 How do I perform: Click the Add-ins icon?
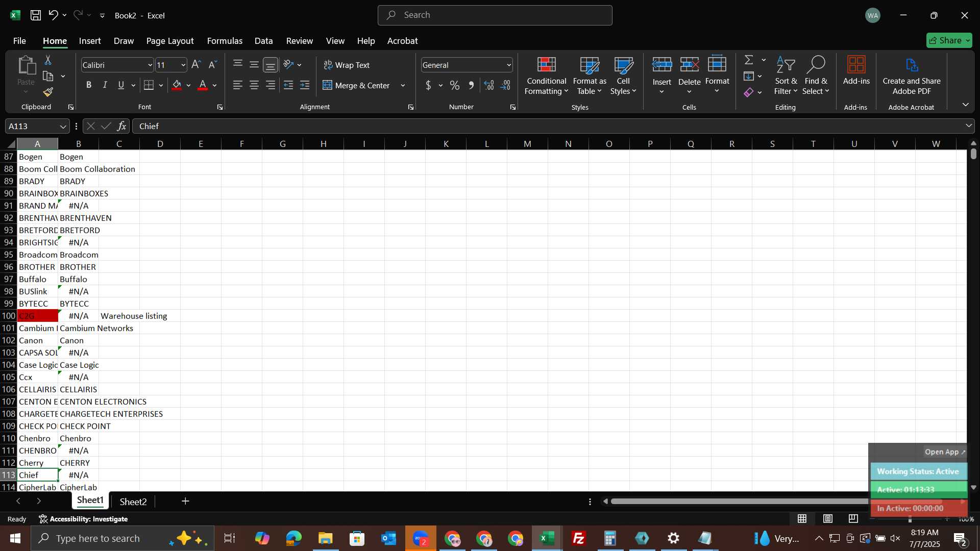click(856, 70)
